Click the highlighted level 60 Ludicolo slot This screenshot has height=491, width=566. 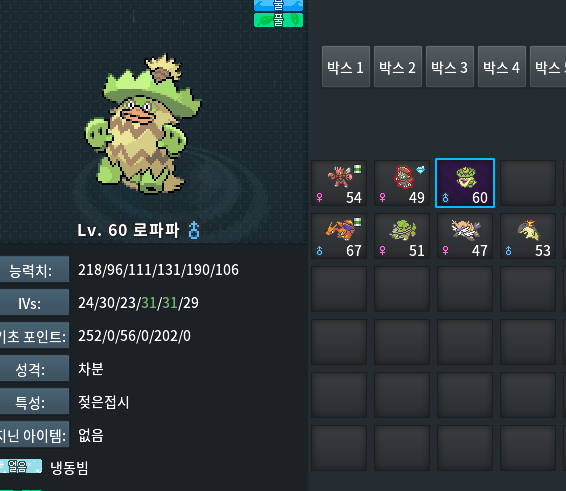465,183
